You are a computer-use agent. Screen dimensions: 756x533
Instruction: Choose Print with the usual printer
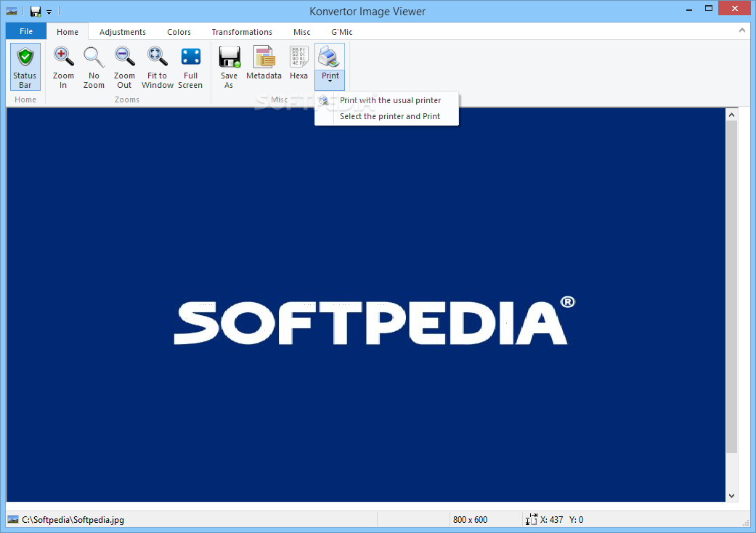coord(390,100)
